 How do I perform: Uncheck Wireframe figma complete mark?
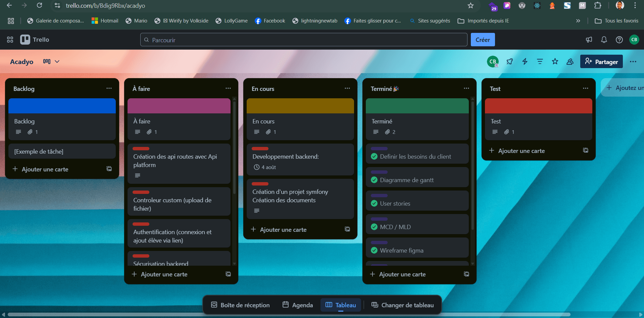[374, 250]
